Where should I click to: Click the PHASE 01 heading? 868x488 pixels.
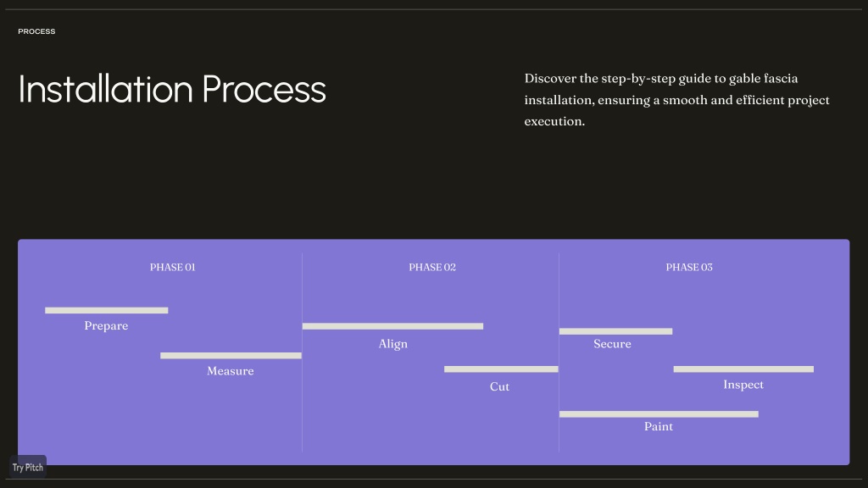[x=172, y=267]
